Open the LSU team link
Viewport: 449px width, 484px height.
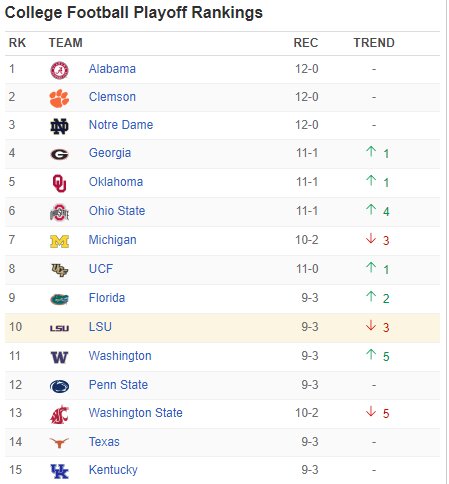100,327
